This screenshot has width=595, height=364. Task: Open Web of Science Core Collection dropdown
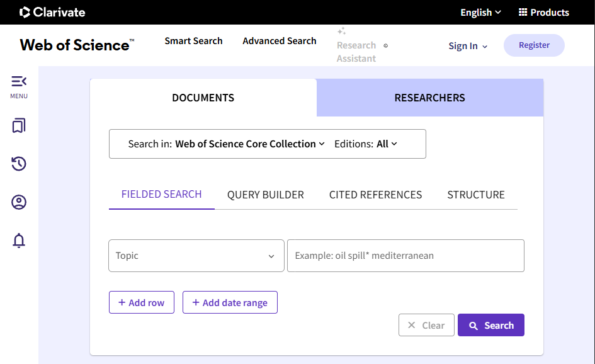[x=250, y=144]
